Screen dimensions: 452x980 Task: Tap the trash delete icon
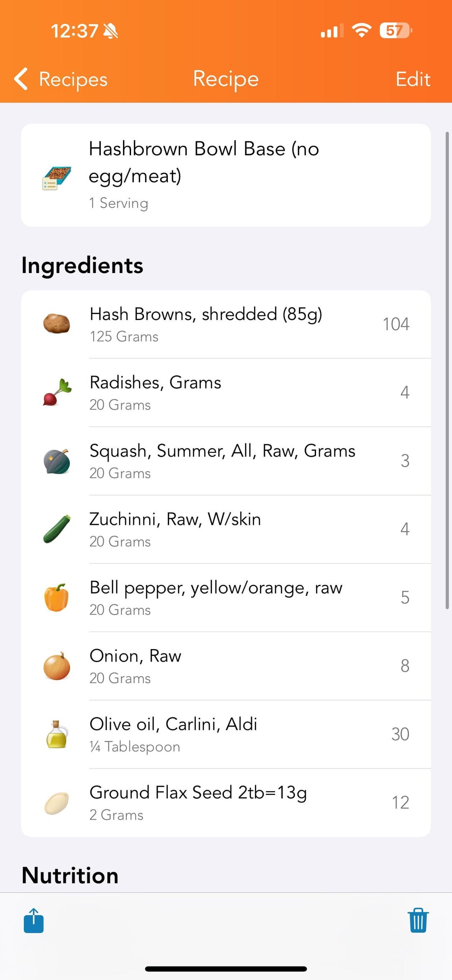418,921
